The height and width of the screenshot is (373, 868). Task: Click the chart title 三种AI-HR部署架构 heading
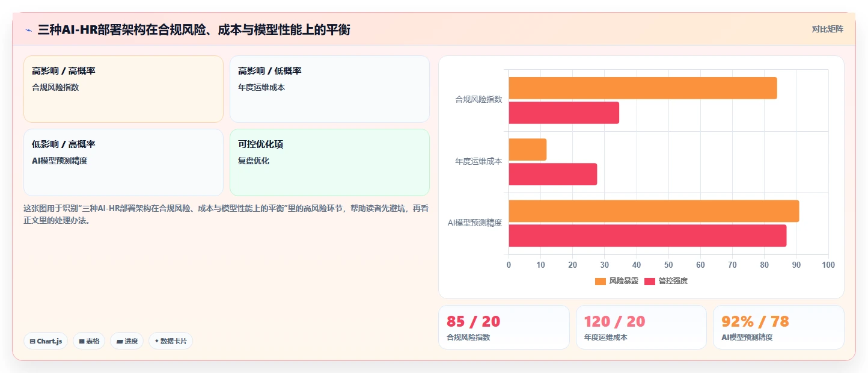tap(194, 30)
